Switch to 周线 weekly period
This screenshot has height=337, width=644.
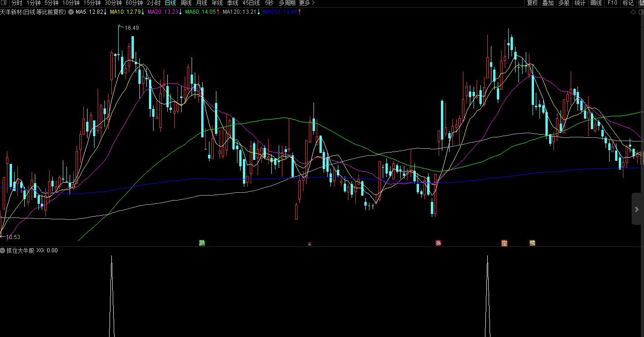(x=186, y=3)
